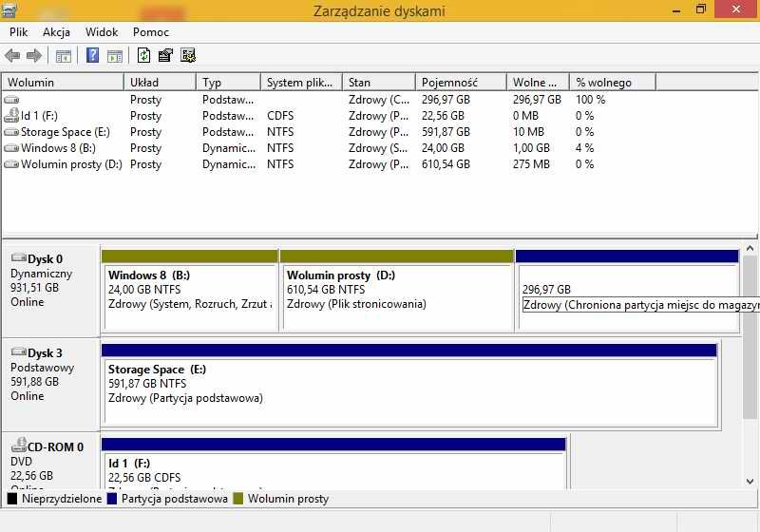This screenshot has height=532, width=760.
Task: Click scroll up arrow of disk pane
Action: pos(750,249)
